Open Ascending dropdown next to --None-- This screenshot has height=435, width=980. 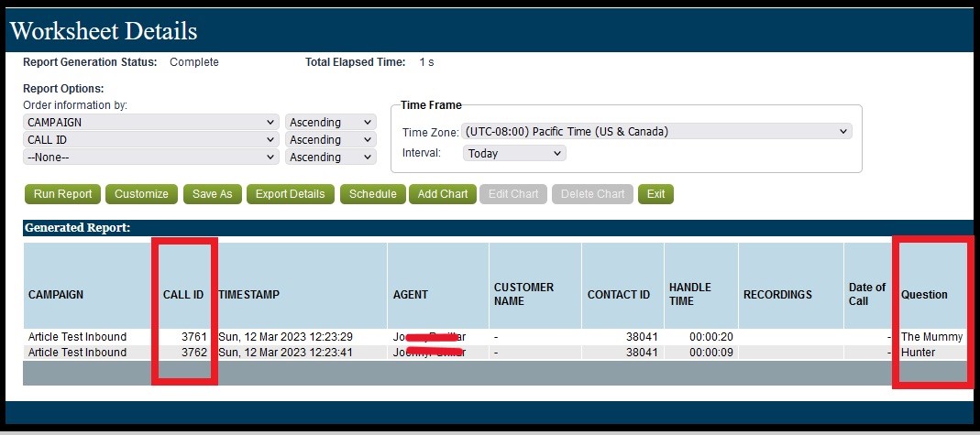coord(331,158)
